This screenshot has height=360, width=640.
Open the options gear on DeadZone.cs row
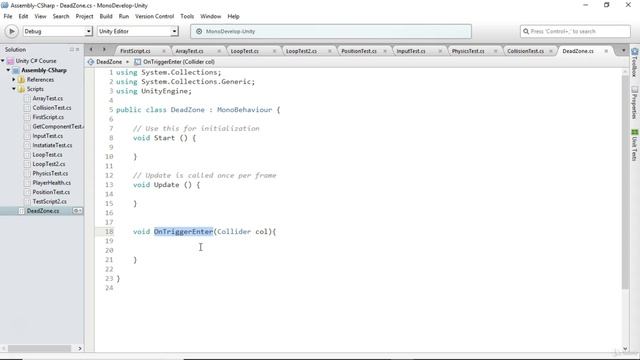[x=77, y=211]
